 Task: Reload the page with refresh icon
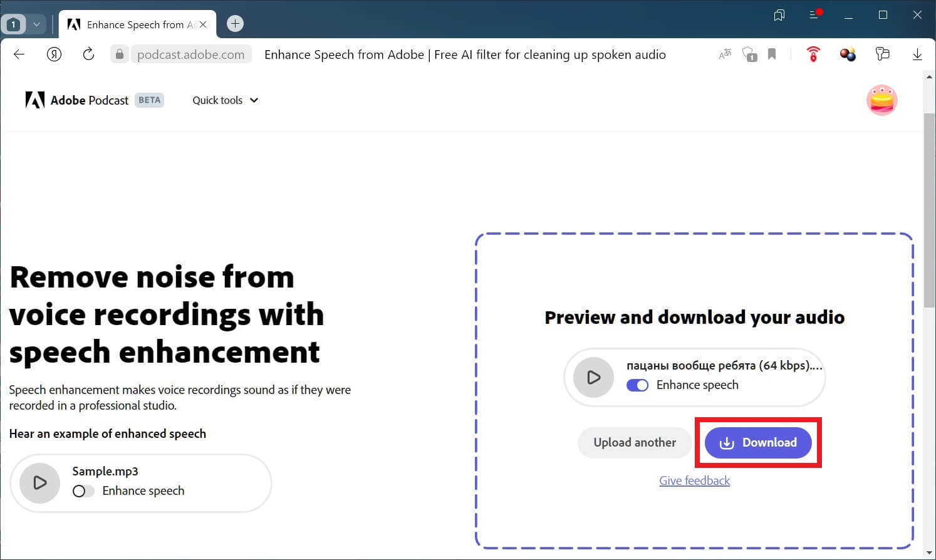click(88, 54)
